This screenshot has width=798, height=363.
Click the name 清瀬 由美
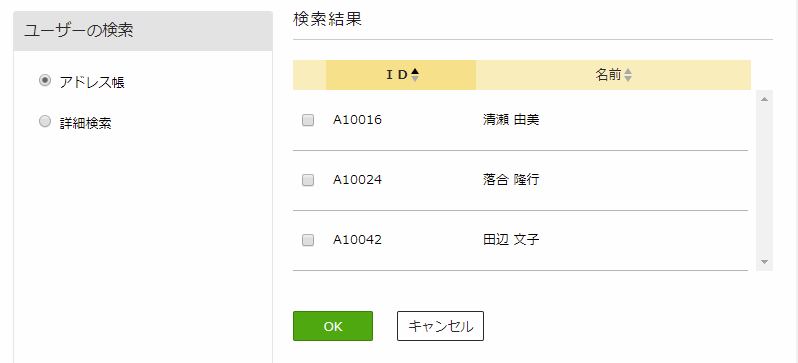(511, 120)
